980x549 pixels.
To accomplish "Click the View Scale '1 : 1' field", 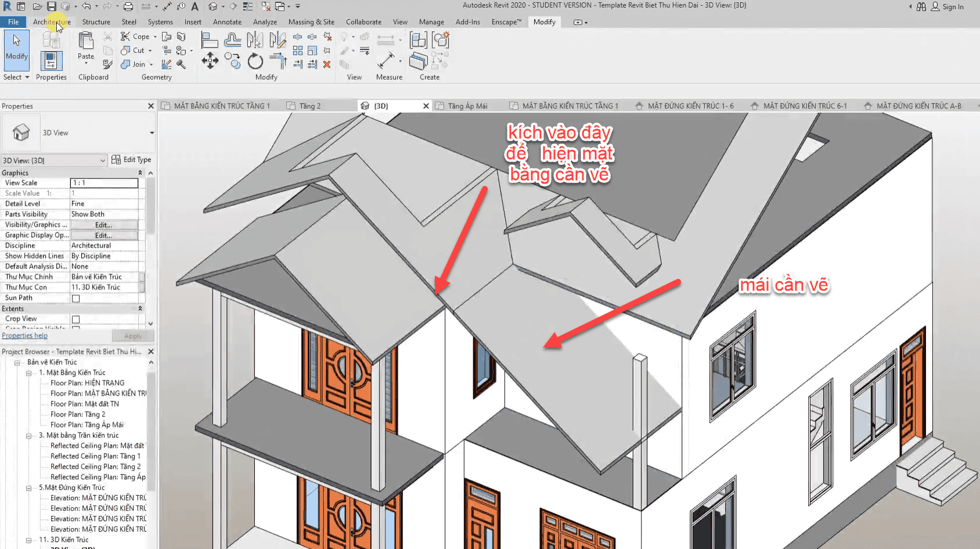I will [104, 183].
